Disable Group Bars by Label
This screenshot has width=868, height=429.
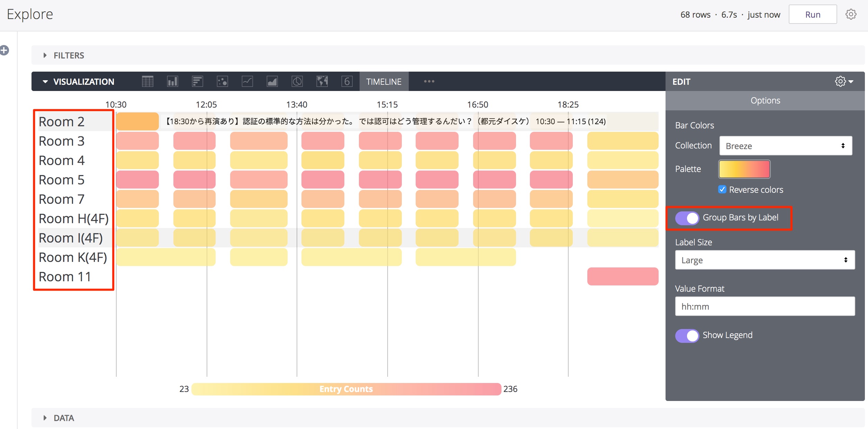pos(687,218)
